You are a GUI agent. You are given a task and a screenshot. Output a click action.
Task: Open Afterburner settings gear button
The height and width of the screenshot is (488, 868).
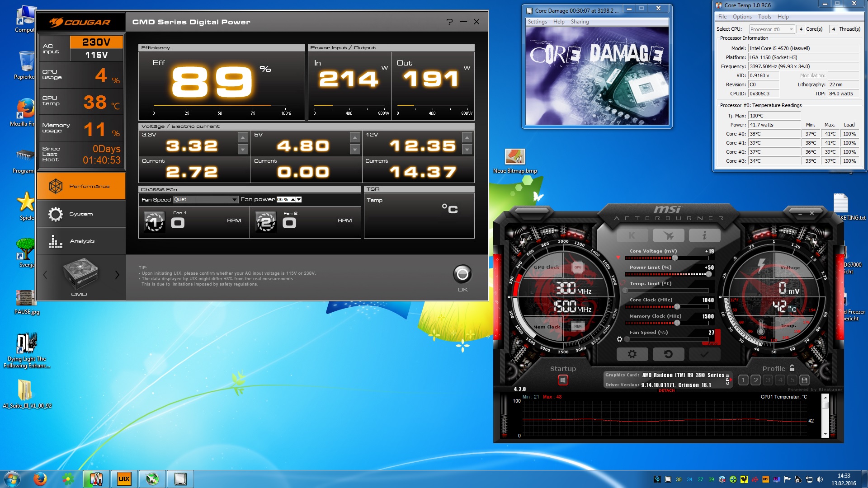pos(632,354)
